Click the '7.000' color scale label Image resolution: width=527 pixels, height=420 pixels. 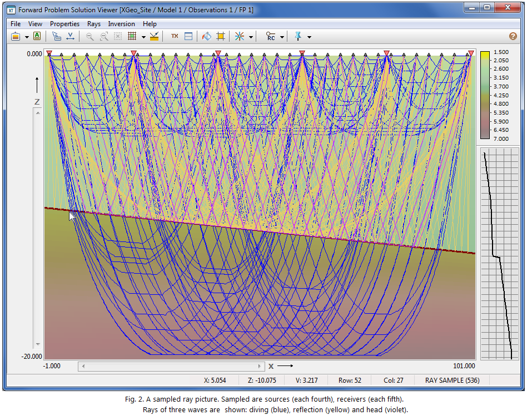501,139
